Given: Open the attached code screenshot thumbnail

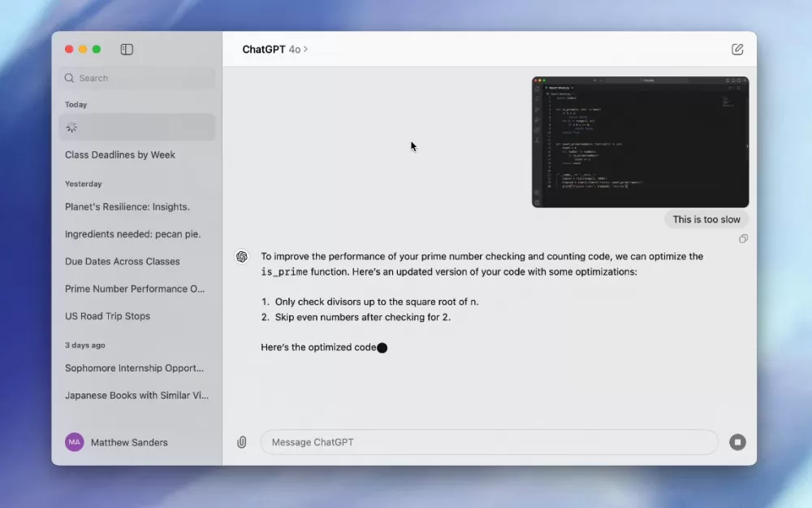Looking at the screenshot, I should pyautogui.click(x=640, y=142).
